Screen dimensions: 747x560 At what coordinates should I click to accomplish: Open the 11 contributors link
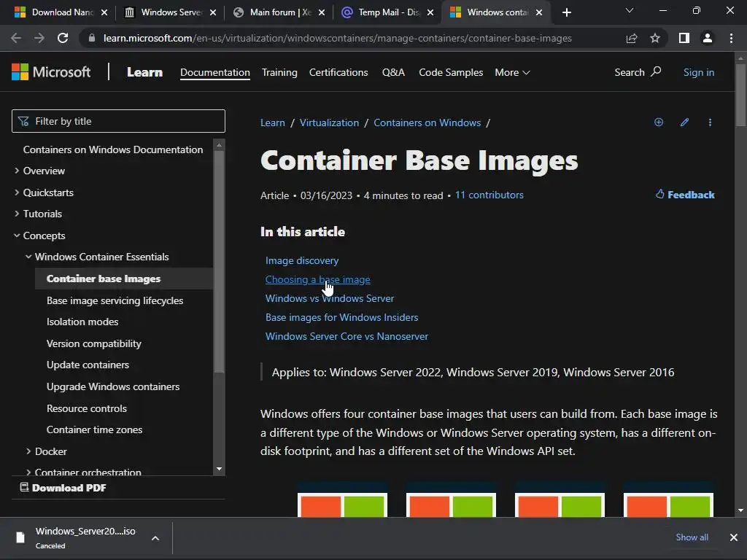489,195
